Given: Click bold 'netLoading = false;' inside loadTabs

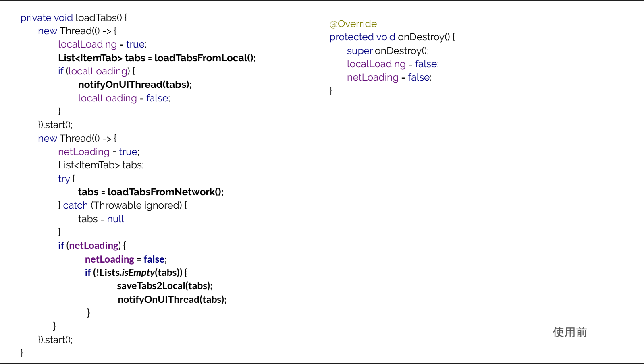Looking at the screenshot, I should coord(126,259).
